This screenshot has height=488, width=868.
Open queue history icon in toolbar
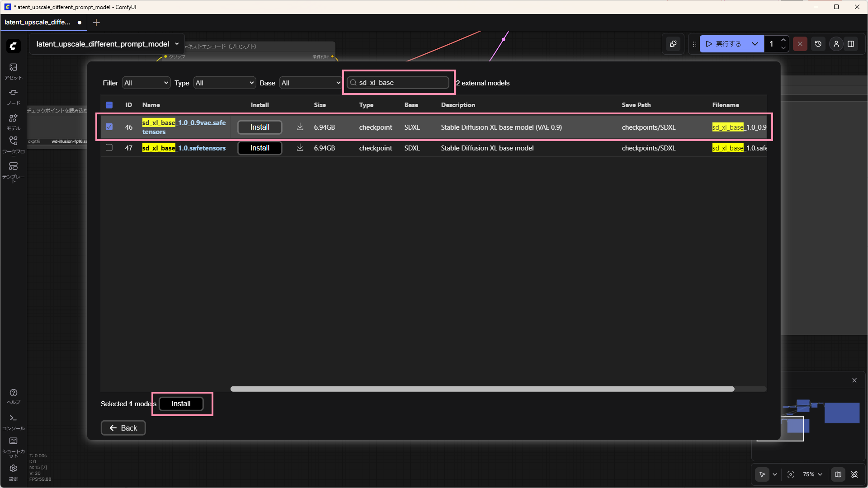pyautogui.click(x=818, y=44)
